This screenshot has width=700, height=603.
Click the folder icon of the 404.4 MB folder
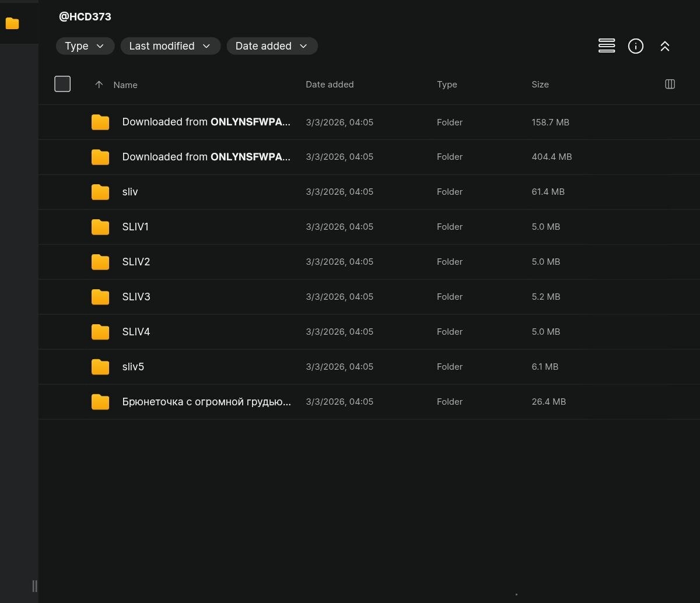coord(100,157)
